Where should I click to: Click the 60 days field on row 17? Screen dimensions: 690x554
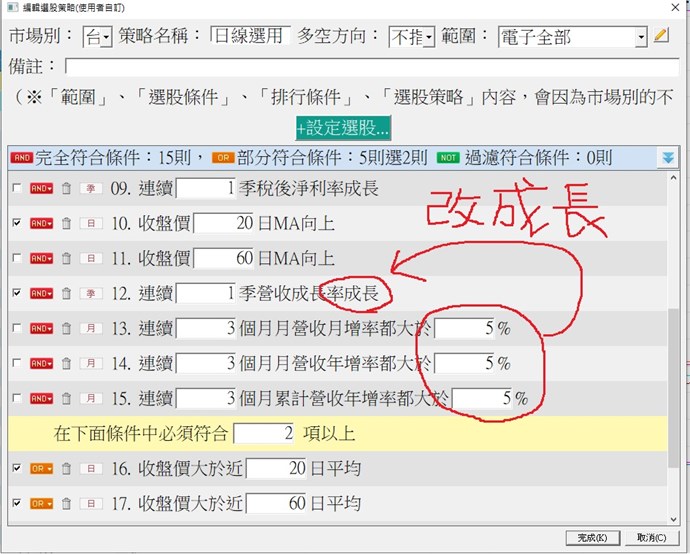click(276, 503)
